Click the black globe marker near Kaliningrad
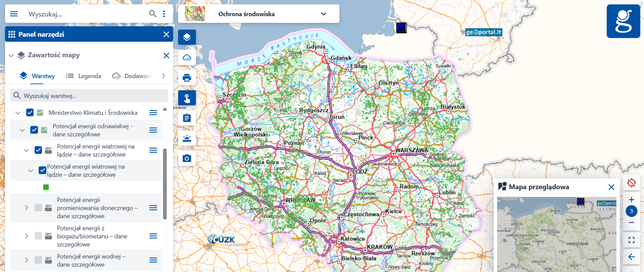 tap(401, 28)
